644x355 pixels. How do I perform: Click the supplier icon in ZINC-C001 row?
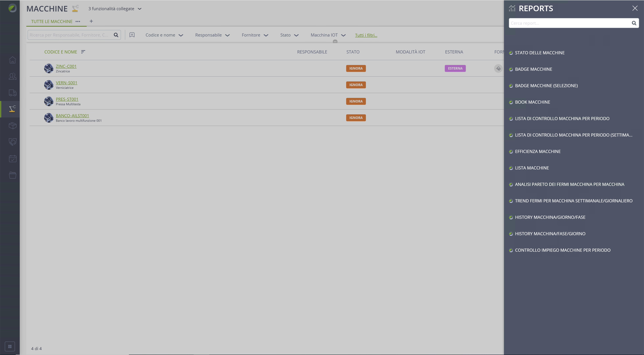498,68
